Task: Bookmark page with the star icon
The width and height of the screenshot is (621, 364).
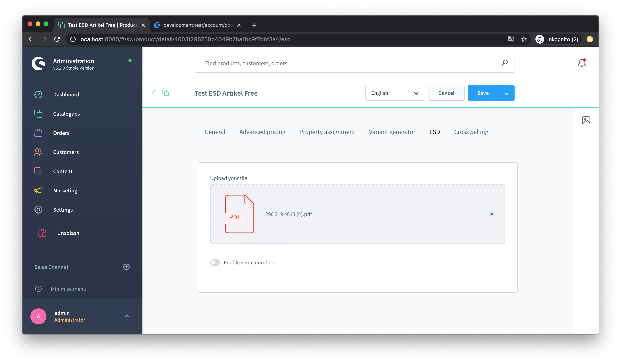Action: [524, 39]
